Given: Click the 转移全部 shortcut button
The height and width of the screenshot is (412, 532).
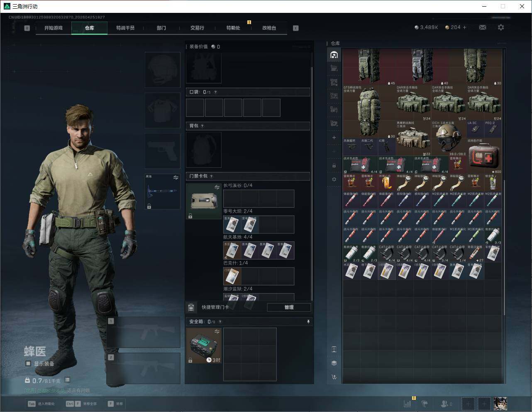Looking at the screenshot, I should tap(81, 404).
